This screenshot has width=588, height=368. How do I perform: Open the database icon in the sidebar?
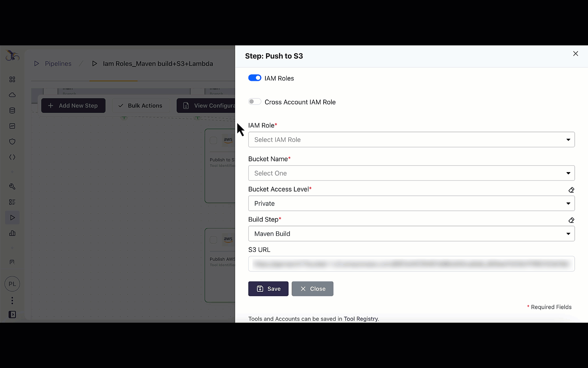point(12,110)
